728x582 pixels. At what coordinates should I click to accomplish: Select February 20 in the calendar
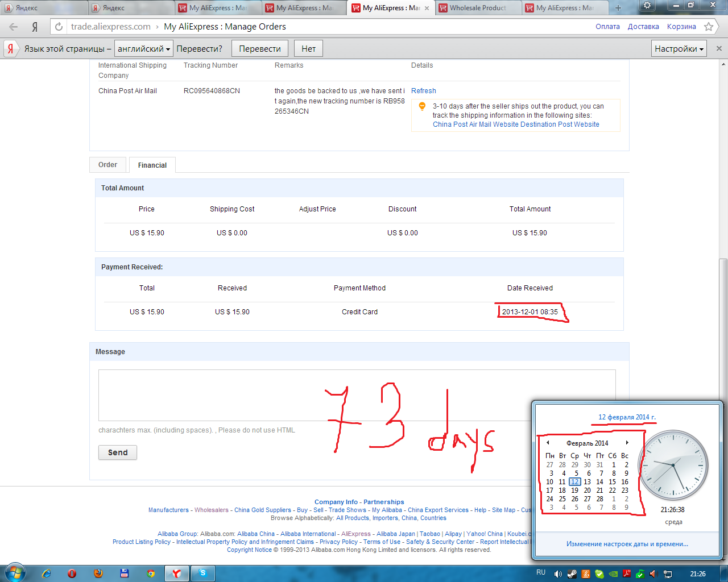click(587, 490)
